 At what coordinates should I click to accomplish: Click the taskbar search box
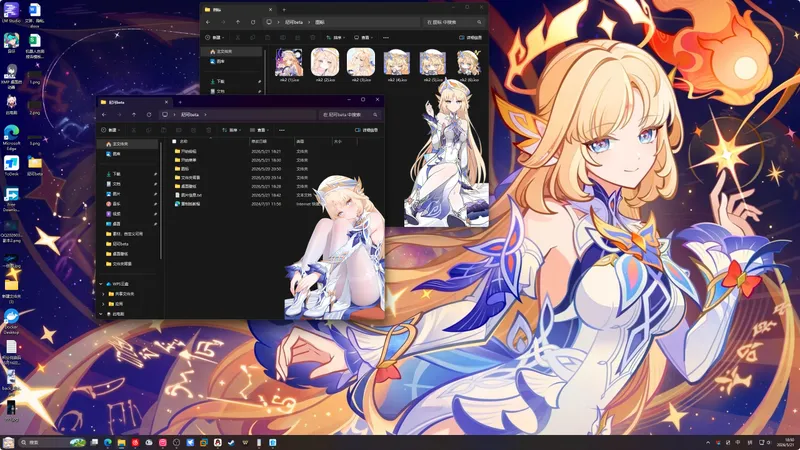[x=53, y=442]
